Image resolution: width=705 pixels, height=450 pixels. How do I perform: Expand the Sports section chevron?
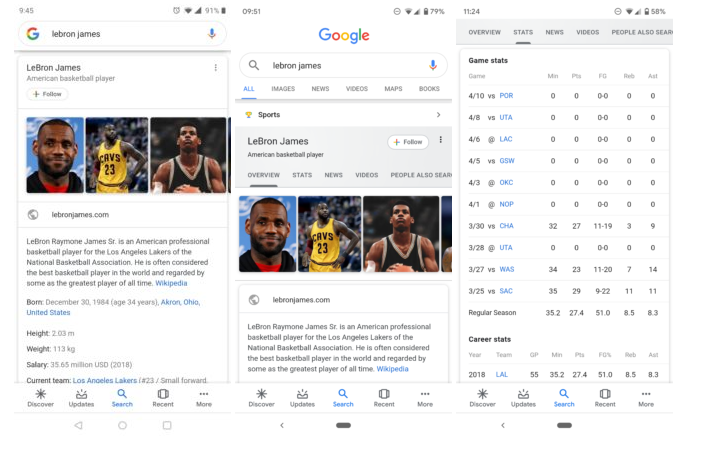point(438,115)
